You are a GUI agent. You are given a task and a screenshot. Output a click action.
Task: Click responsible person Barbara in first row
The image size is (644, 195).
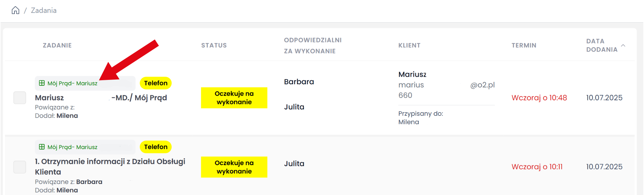299,82
